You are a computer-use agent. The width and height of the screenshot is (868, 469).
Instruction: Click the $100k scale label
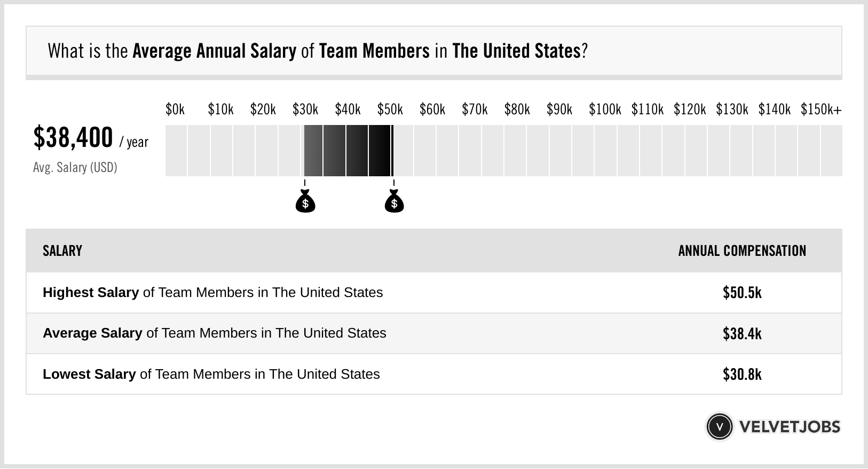point(605,110)
